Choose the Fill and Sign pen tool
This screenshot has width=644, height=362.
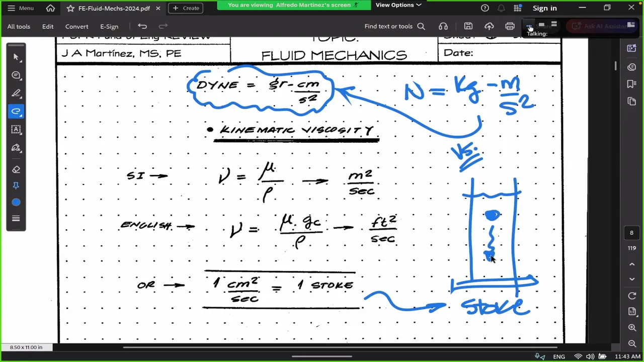(16, 148)
